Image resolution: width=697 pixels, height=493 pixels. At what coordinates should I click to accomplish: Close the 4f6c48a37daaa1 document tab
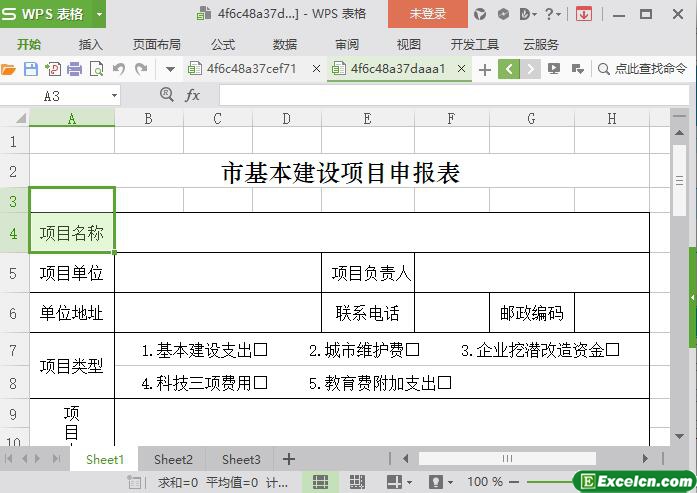click(x=461, y=69)
